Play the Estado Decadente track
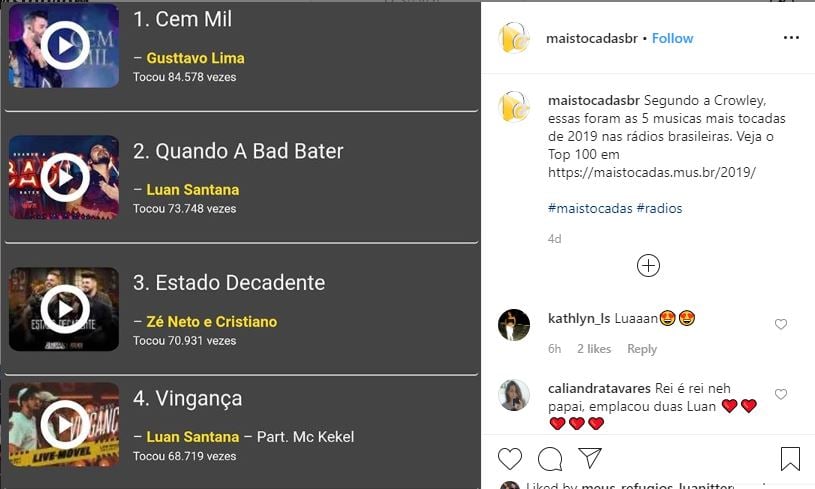Viewport: 815px width, 489px height. coord(64,308)
